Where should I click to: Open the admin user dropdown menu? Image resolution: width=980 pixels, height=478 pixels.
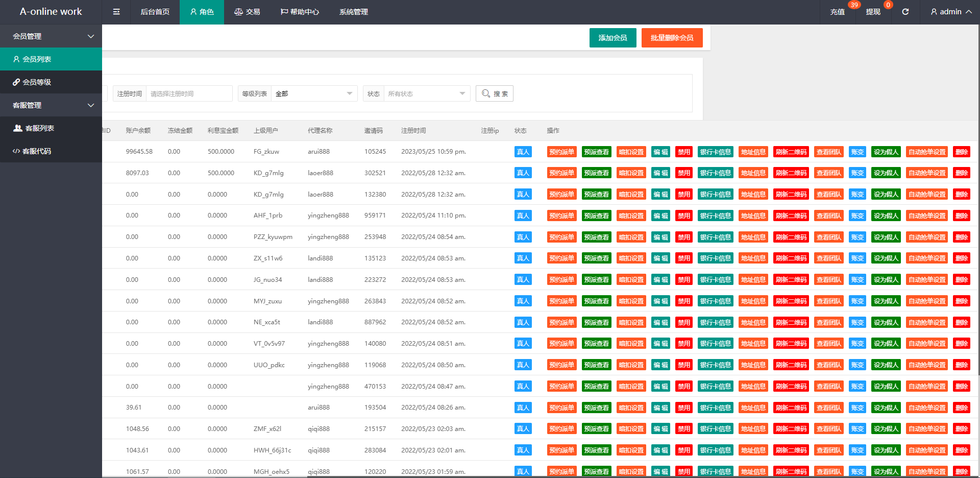tap(950, 12)
